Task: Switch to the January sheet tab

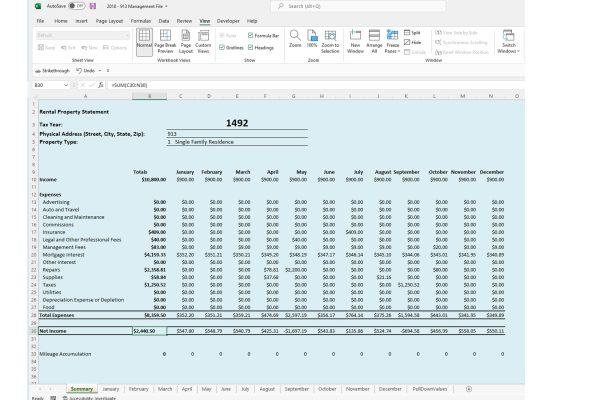Action: click(111, 389)
